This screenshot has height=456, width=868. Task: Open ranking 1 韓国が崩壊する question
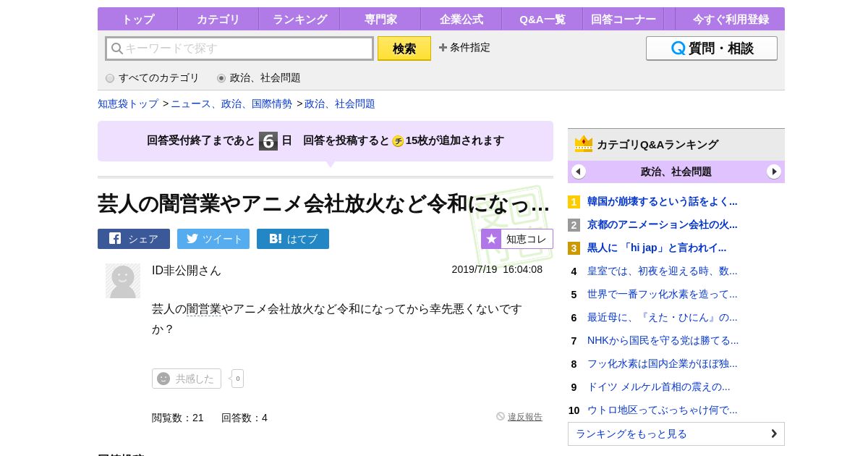click(663, 201)
